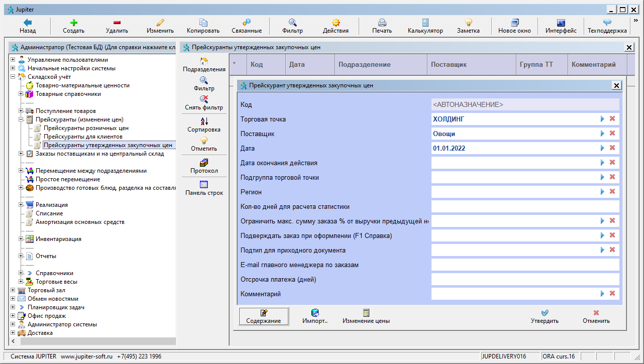Screen dimensions: 644x364
Task: Open Списание tree item
Action: tap(49, 213)
